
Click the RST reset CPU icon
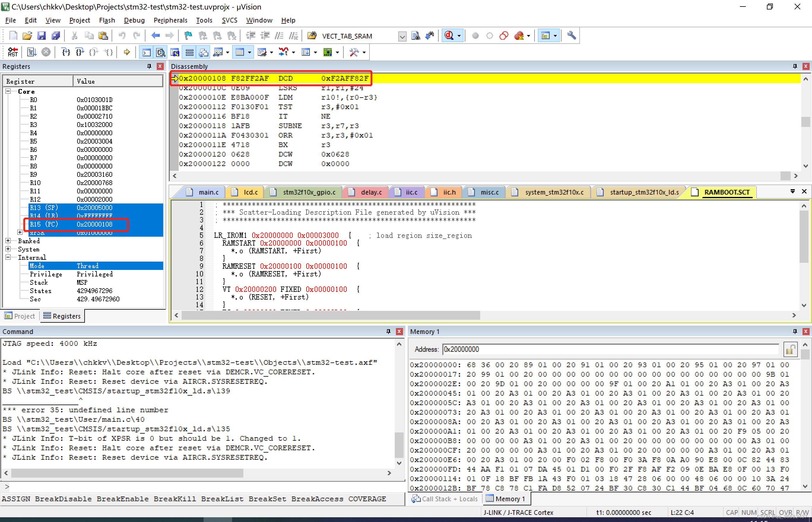(12, 52)
